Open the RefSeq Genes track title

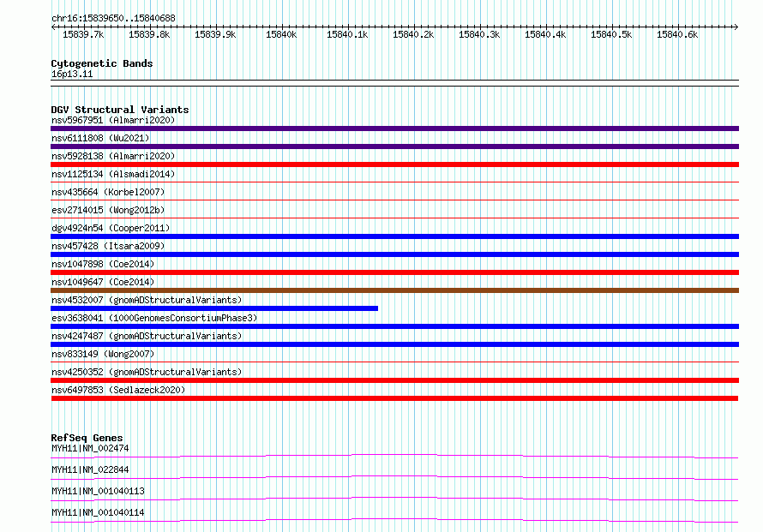87,438
